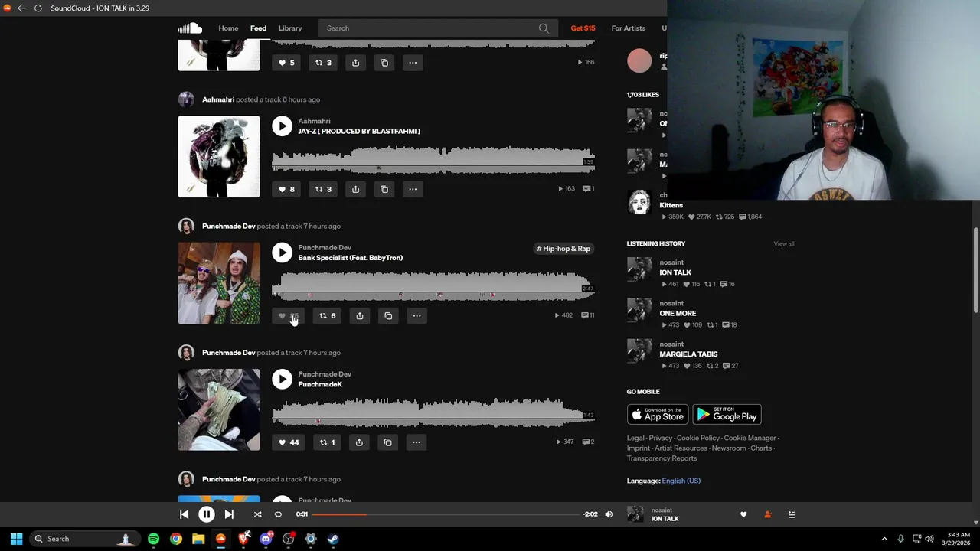The image size is (980, 551).
Task: Open ONE MORE in listening history
Action: [678, 313]
